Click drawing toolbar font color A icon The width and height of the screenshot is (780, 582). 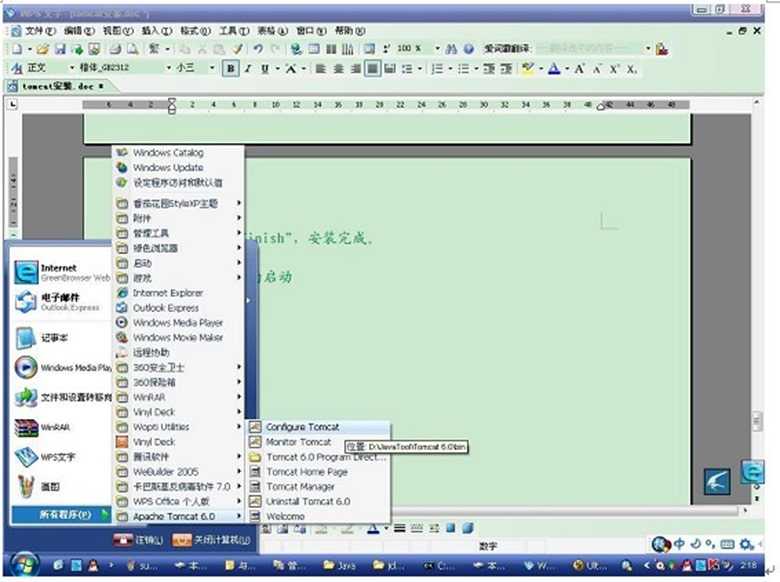tap(373, 528)
